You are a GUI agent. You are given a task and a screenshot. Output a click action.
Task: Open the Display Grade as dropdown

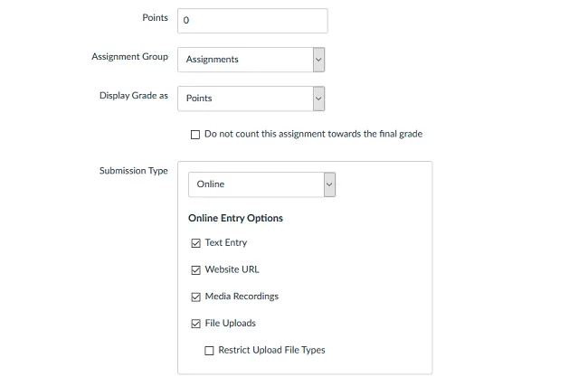(244, 99)
